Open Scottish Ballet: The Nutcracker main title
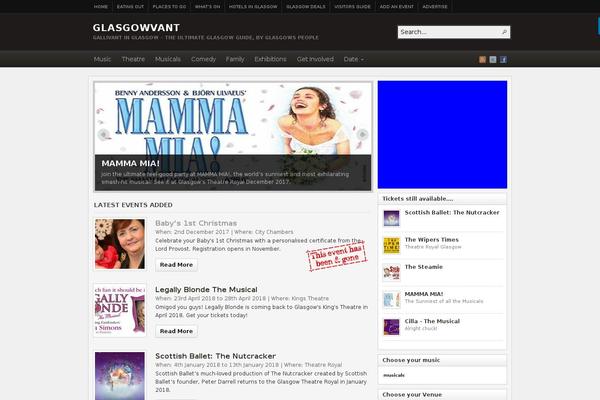This screenshot has width=600, height=400. (x=215, y=356)
